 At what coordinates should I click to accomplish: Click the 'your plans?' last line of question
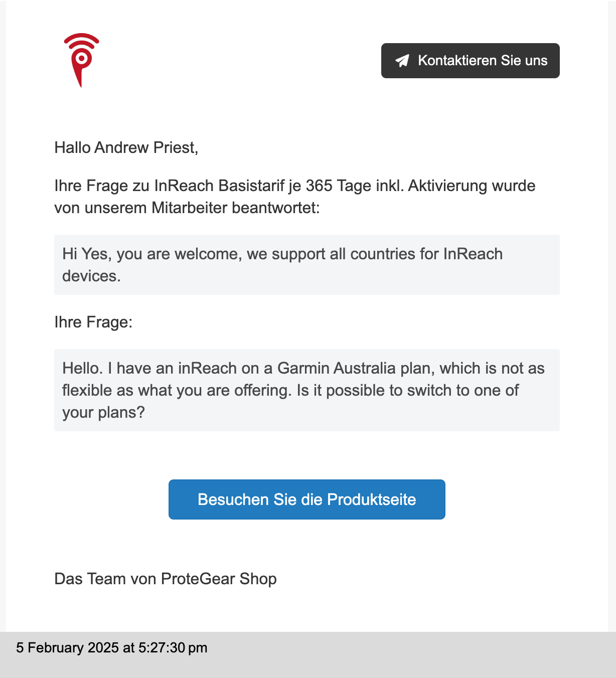[103, 412]
